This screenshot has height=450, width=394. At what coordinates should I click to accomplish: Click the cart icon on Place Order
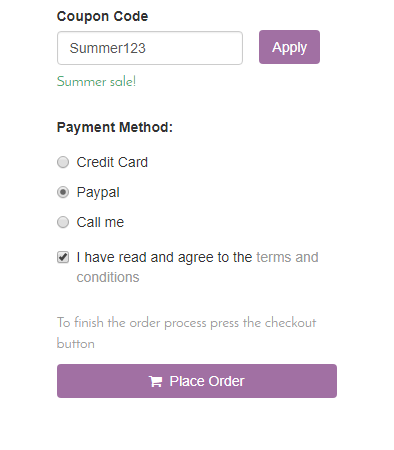(x=155, y=381)
